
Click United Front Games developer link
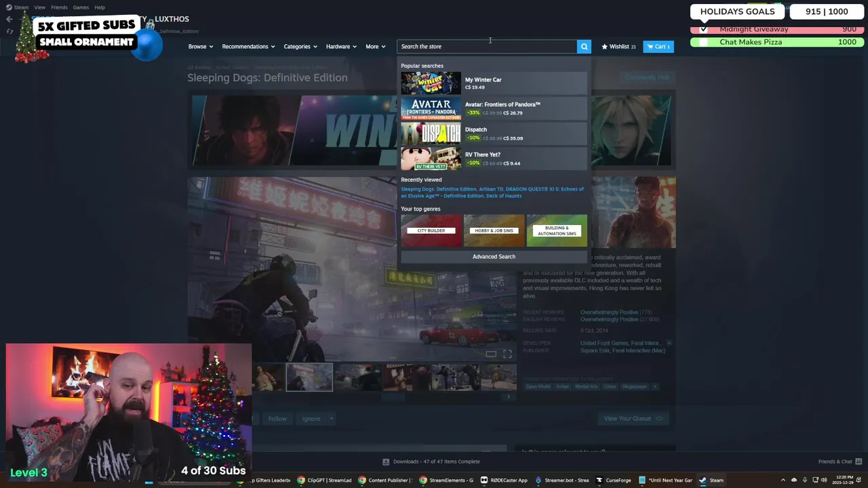click(604, 344)
